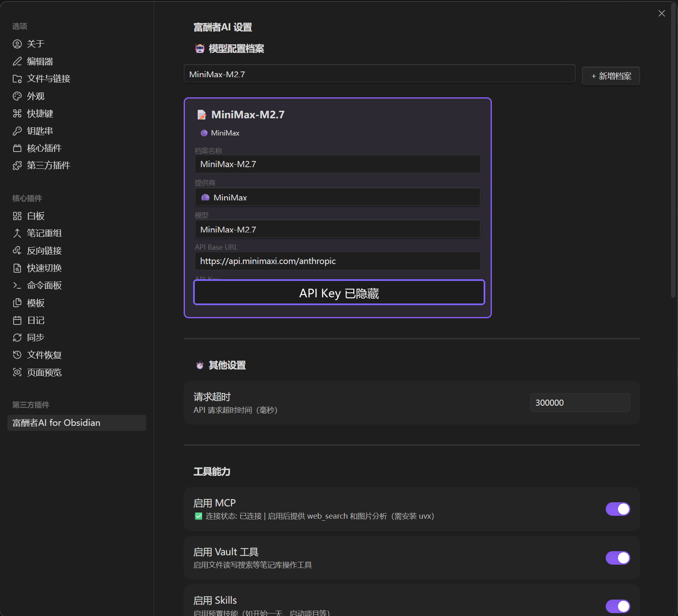Screen dimensions: 678x616
Task: Open 富酬者AI for Obsidian plugin settings
Action: pyautogui.click(x=77, y=423)
